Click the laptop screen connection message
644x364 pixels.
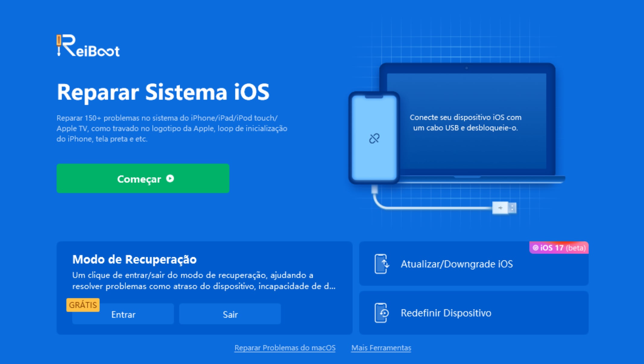(x=466, y=123)
